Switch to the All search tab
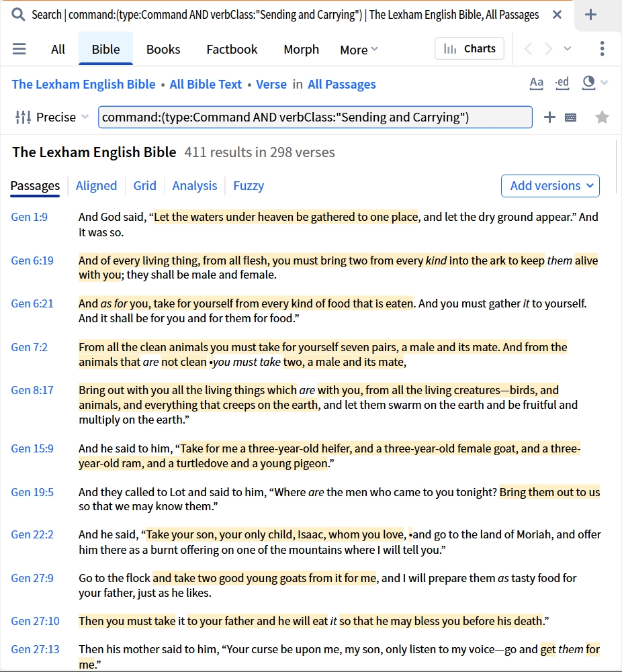The width and height of the screenshot is (622, 672). 58,49
